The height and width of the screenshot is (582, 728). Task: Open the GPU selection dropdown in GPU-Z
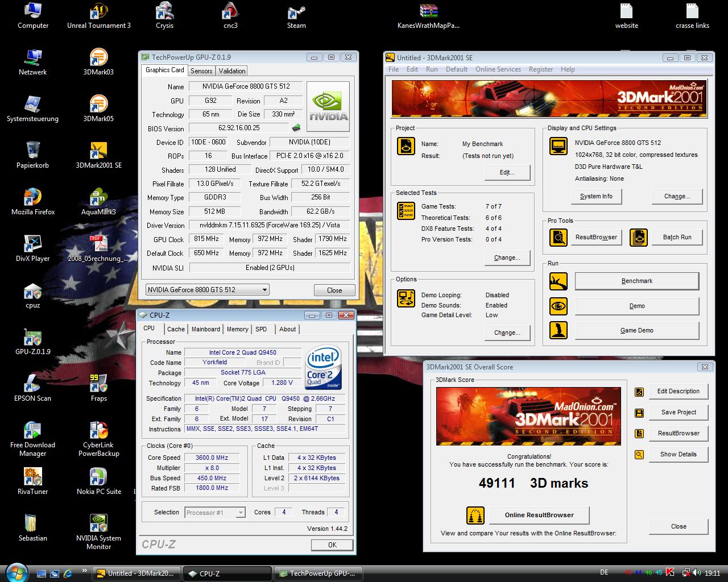(207, 290)
